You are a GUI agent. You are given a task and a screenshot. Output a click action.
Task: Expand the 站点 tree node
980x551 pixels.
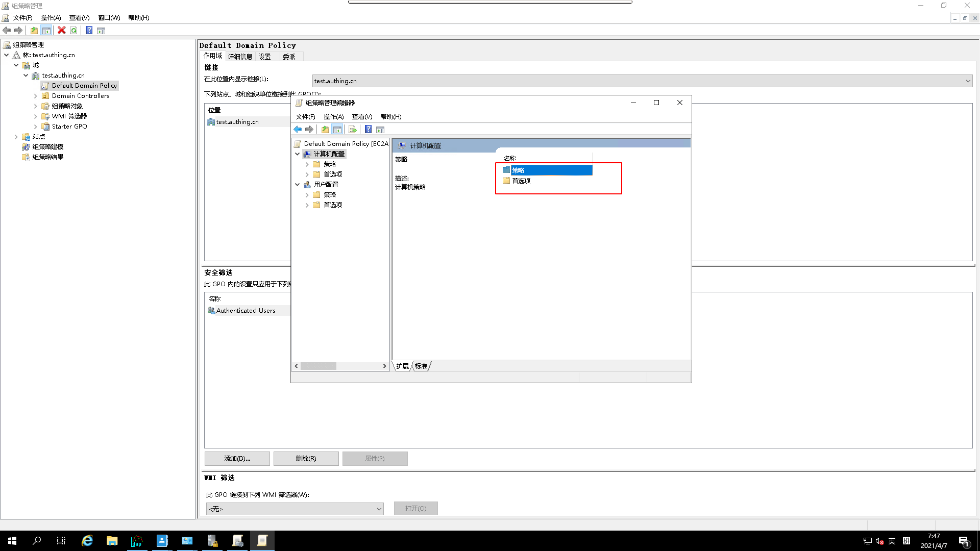click(x=16, y=137)
